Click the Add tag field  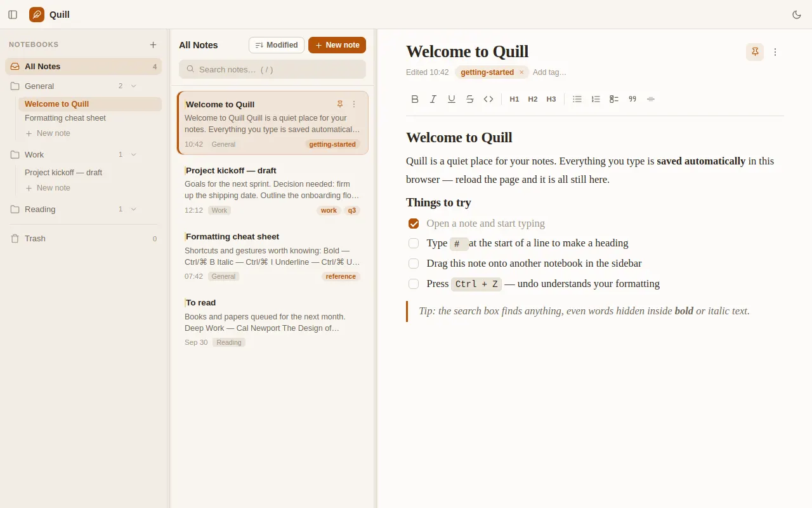click(549, 72)
